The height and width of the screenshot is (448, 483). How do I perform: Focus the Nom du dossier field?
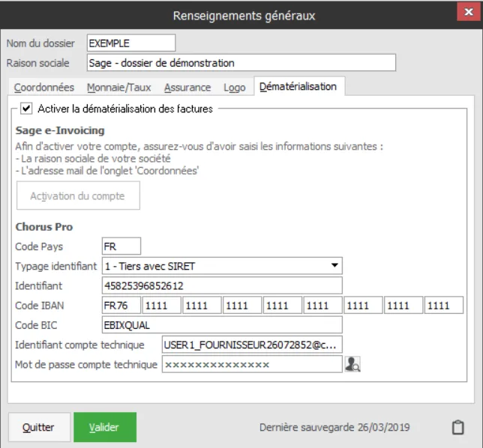(x=131, y=43)
